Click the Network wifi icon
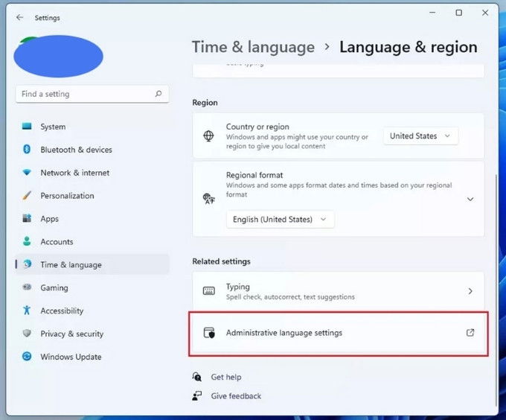The height and width of the screenshot is (420, 506). [x=27, y=172]
